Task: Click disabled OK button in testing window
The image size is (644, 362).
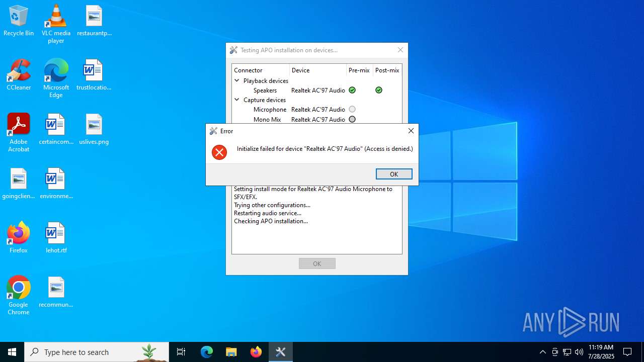Action: pos(317,263)
